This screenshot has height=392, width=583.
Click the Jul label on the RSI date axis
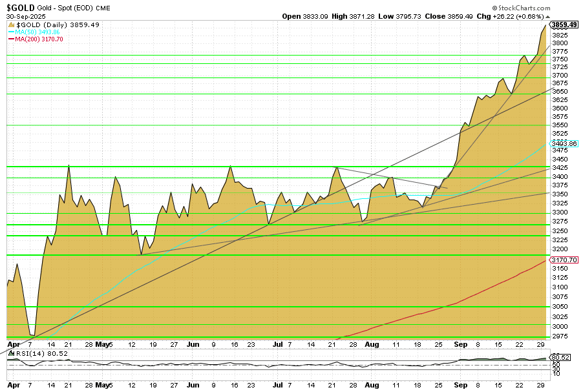(277, 386)
